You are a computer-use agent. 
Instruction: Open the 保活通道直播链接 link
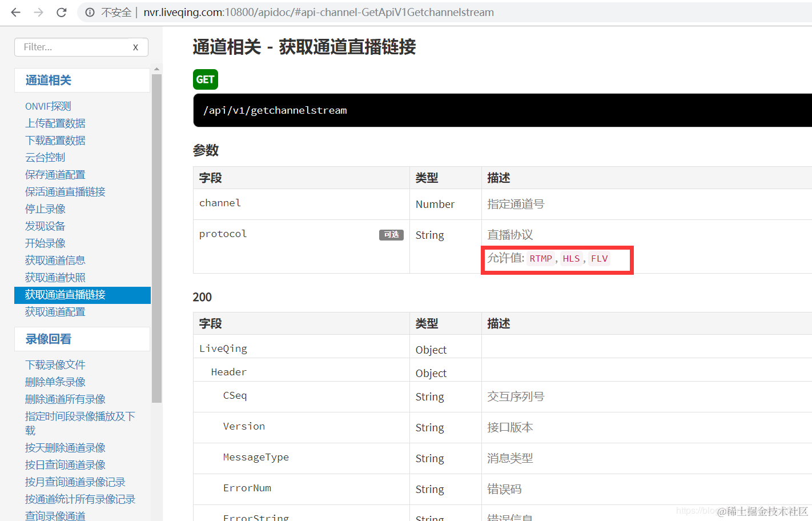pyautogui.click(x=65, y=192)
